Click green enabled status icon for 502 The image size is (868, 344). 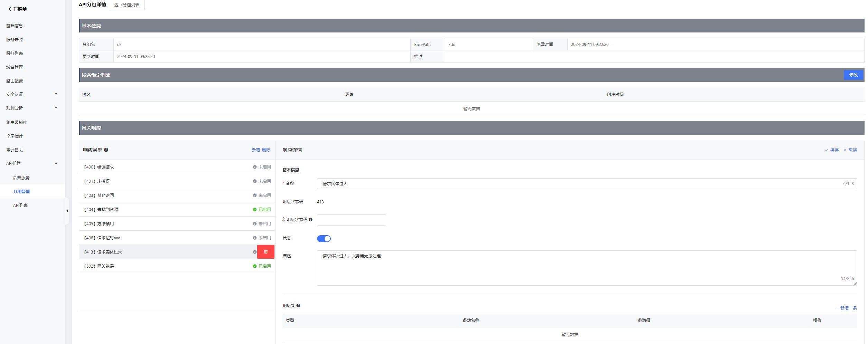click(255, 266)
